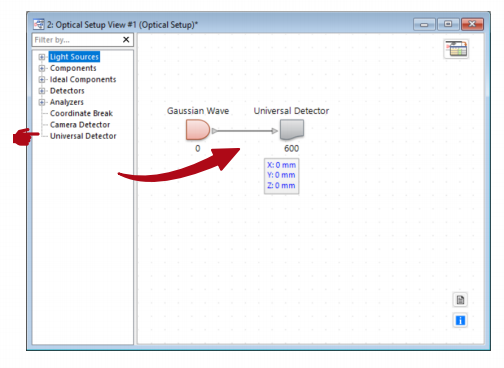504x368 pixels.
Task: Click the Gaussian Wave label text
Action: pos(198,111)
